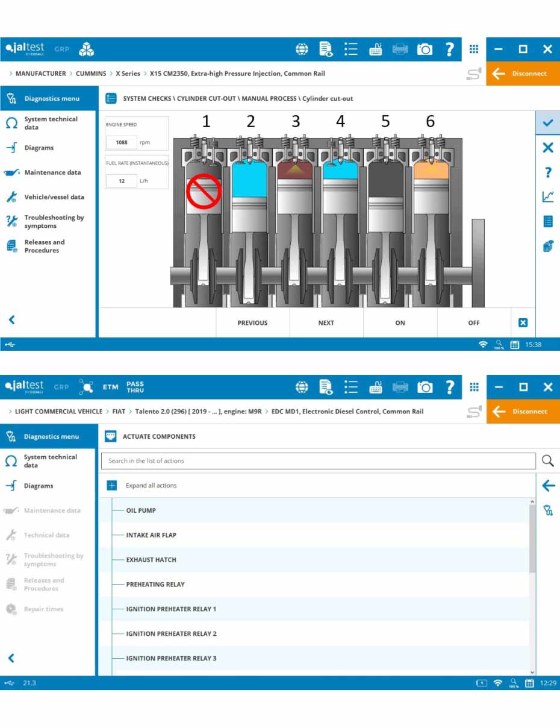
Task: Click the printer icon in the Cummins window toolbar
Action: (400, 49)
